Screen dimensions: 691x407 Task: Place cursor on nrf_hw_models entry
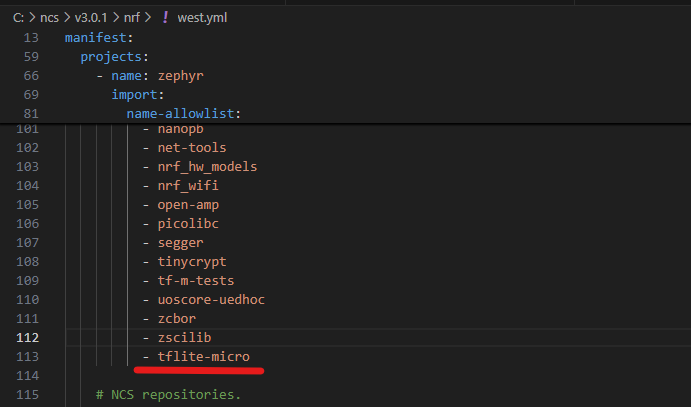click(207, 166)
